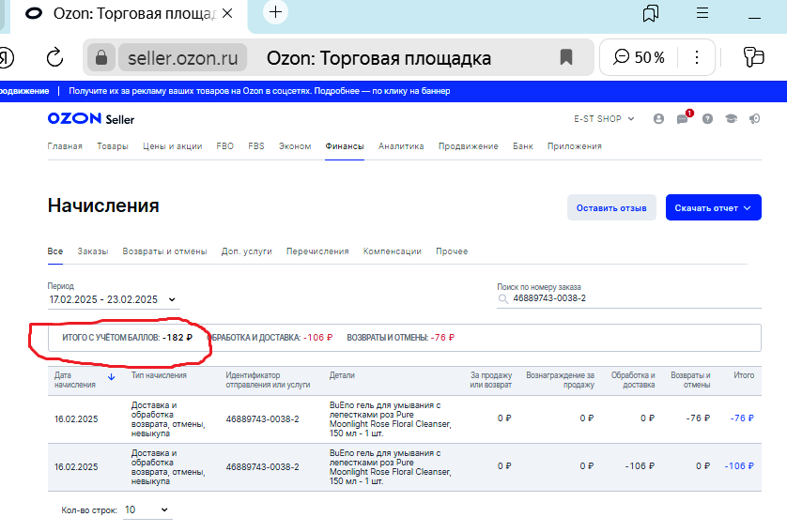Close the Ozon Торговая площадка tab
Image resolution: width=787 pixels, height=532 pixels.
(x=227, y=13)
